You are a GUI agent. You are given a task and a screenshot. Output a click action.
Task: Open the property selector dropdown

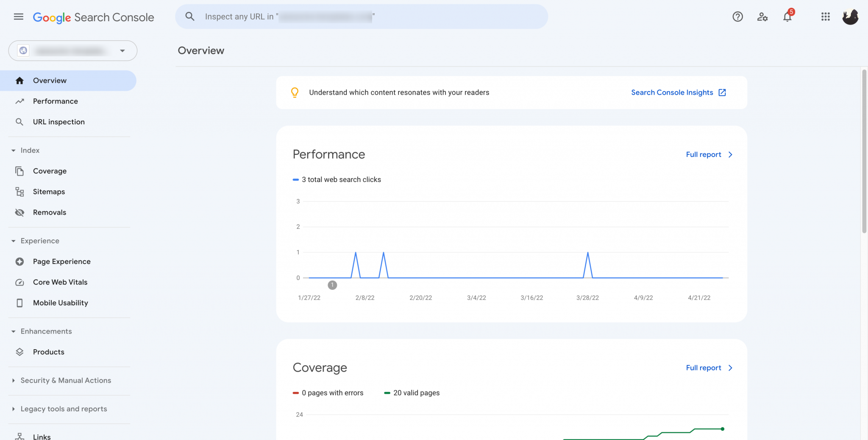click(122, 50)
